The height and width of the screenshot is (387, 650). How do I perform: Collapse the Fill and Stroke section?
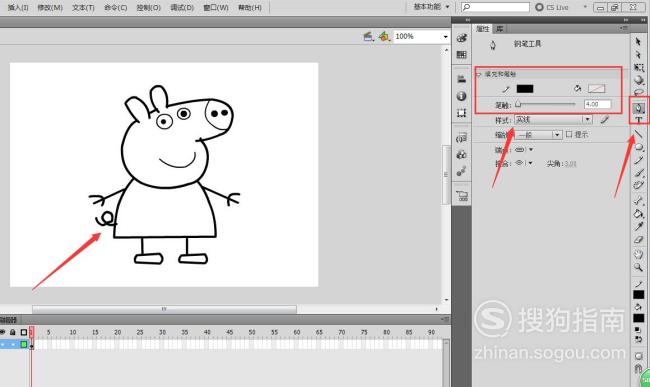(x=479, y=74)
